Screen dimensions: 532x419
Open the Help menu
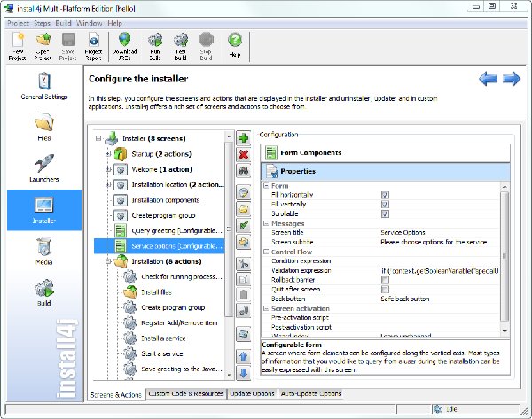pyautogui.click(x=115, y=23)
